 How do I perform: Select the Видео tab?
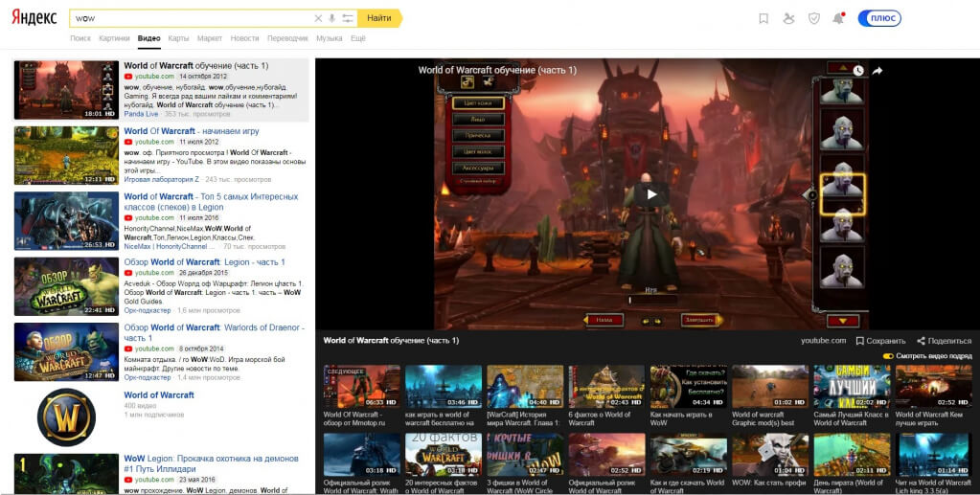point(148,38)
